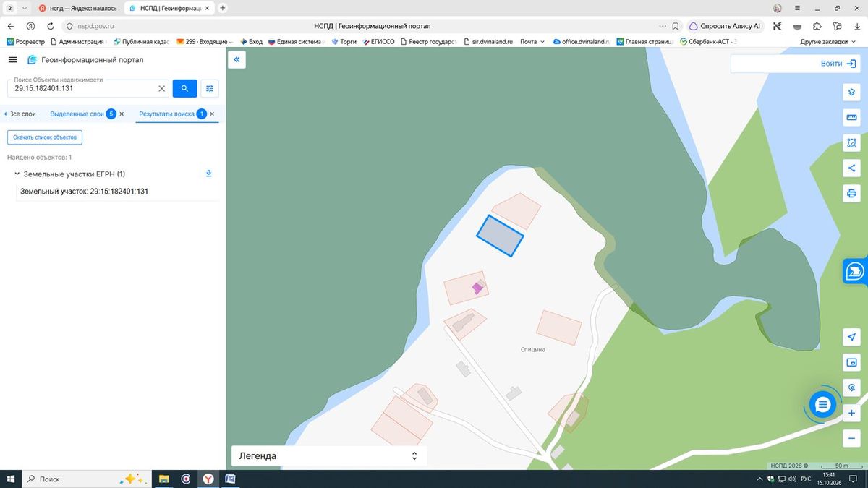Open the search filter settings icon
868x488 pixels.
tap(210, 88)
